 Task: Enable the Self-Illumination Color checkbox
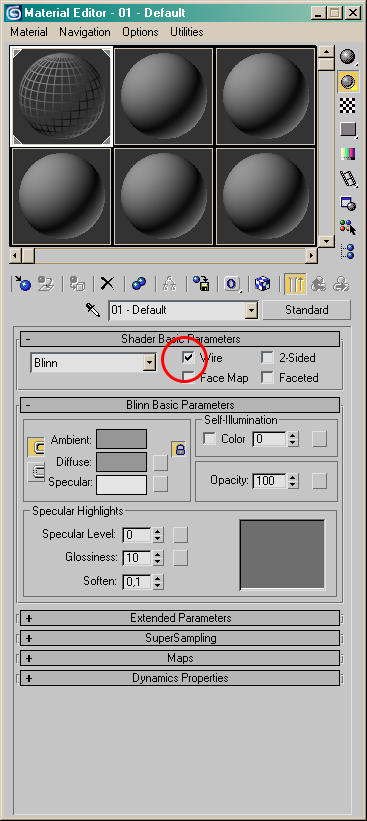point(209,439)
